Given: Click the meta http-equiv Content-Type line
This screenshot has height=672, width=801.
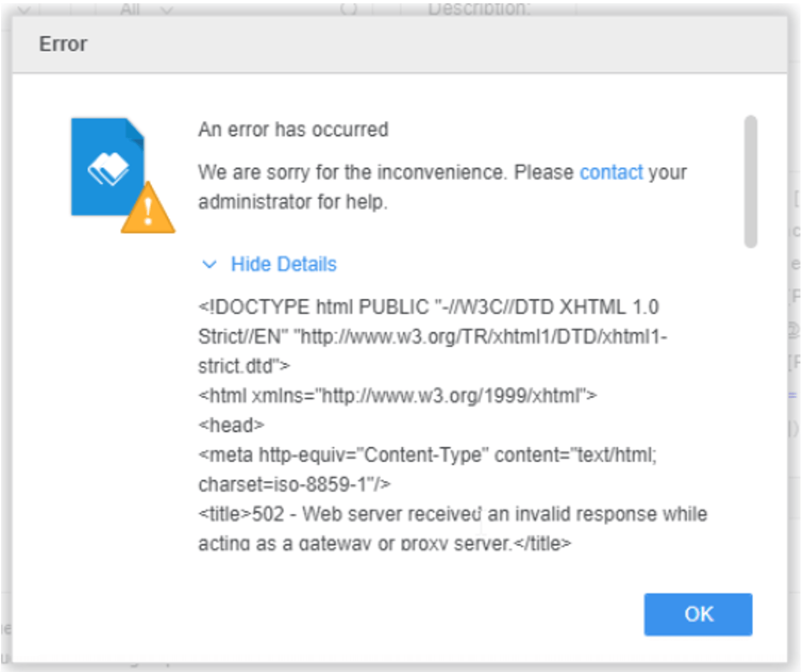Looking at the screenshot, I should tap(427, 455).
